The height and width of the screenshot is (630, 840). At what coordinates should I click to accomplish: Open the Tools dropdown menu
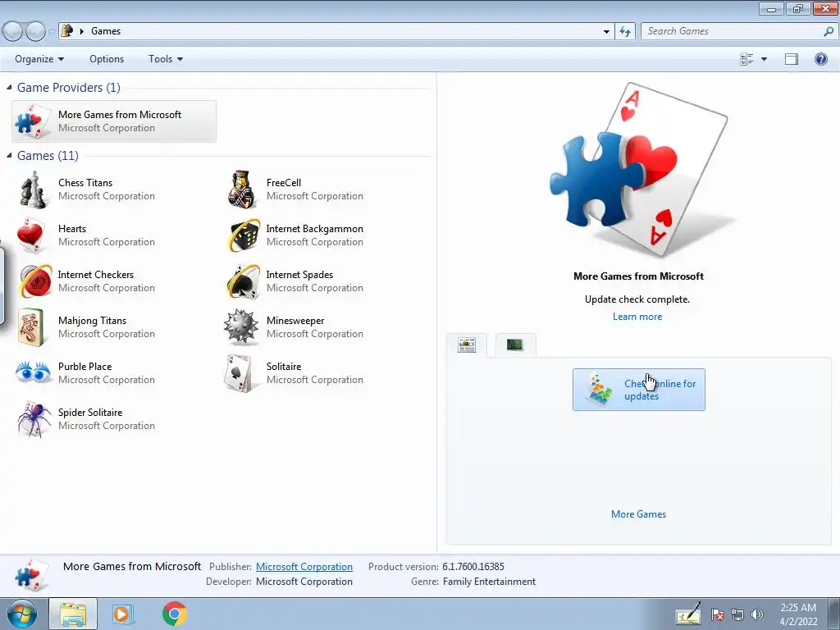coord(166,59)
